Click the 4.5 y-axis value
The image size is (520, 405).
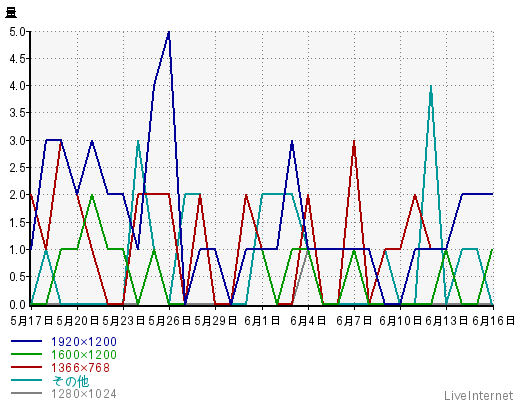pos(17,59)
